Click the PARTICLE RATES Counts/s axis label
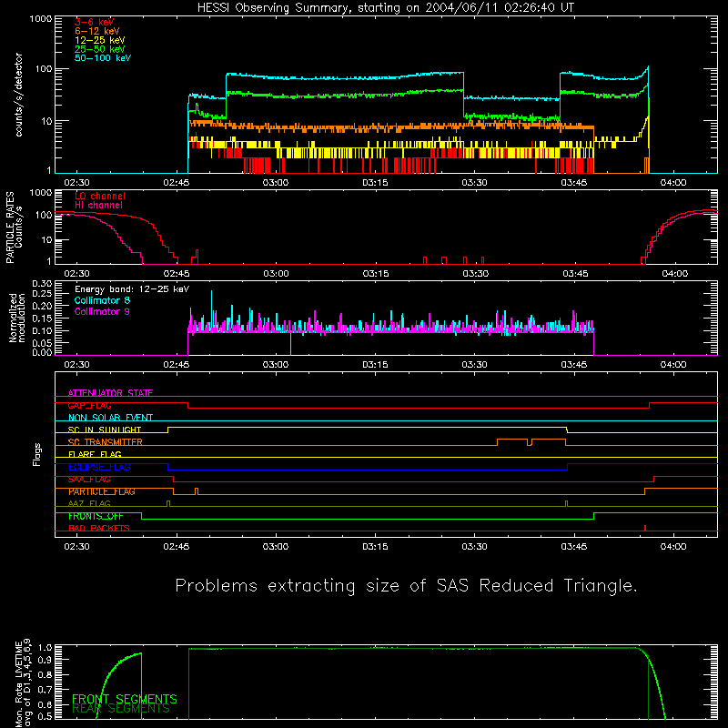 (14, 227)
